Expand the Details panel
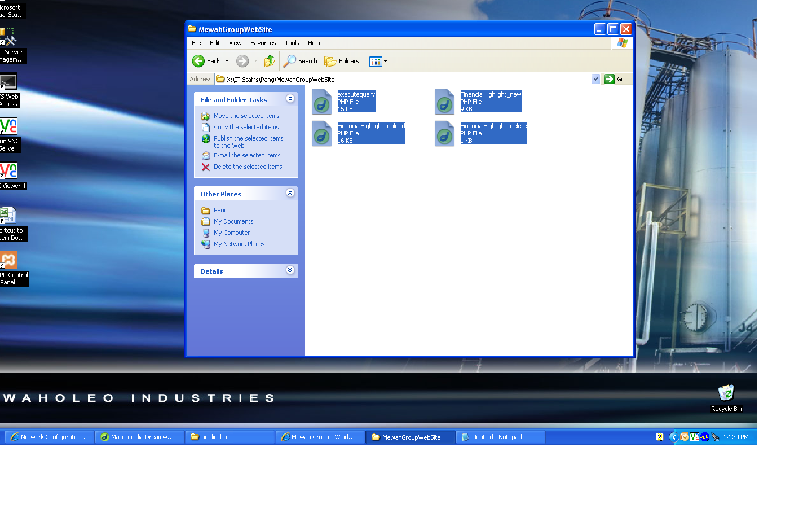The height and width of the screenshot is (508, 812). point(290,270)
